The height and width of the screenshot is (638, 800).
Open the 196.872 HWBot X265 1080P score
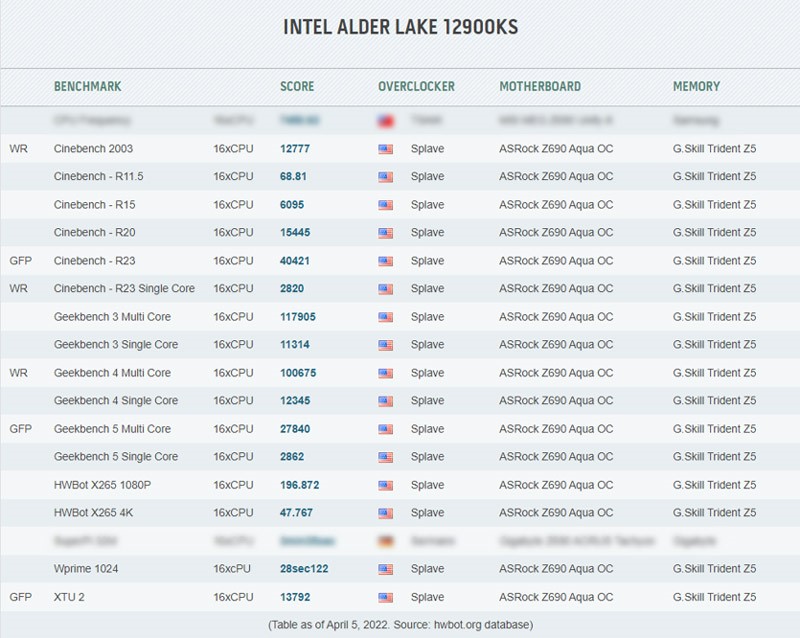pyautogui.click(x=300, y=485)
